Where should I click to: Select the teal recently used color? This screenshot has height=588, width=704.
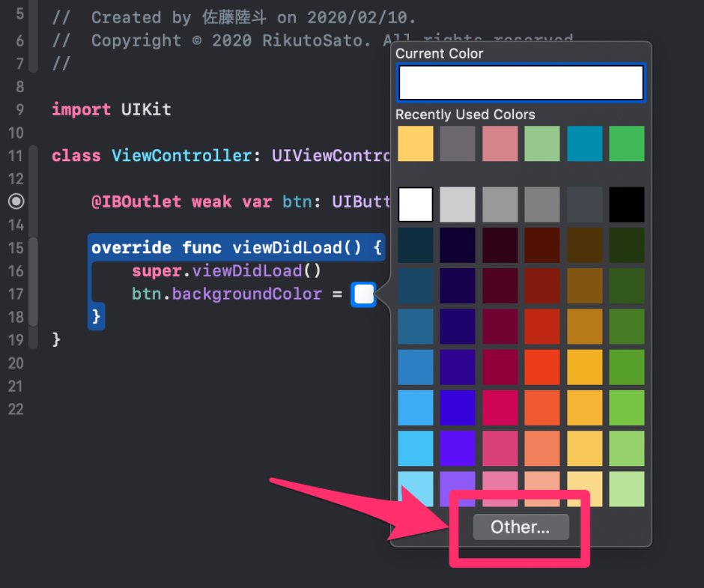(x=584, y=144)
